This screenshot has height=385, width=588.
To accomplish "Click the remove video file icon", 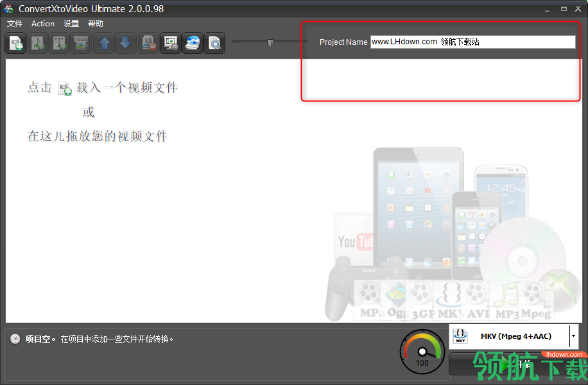I will pyautogui.click(x=149, y=44).
